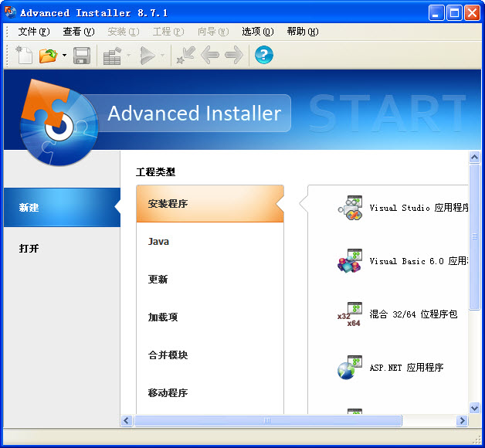The width and height of the screenshot is (485, 448).
Task: Select the 加载项 project category
Action: [163, 317]
